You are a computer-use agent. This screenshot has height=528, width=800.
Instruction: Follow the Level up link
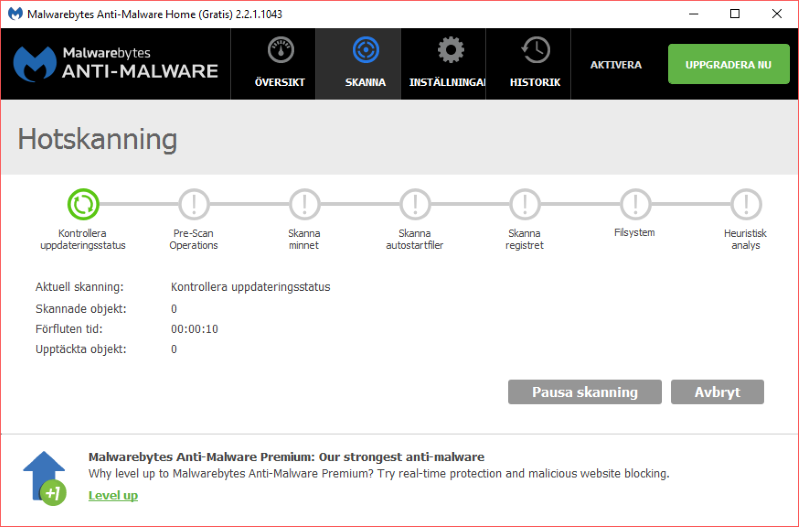(113, 495)
